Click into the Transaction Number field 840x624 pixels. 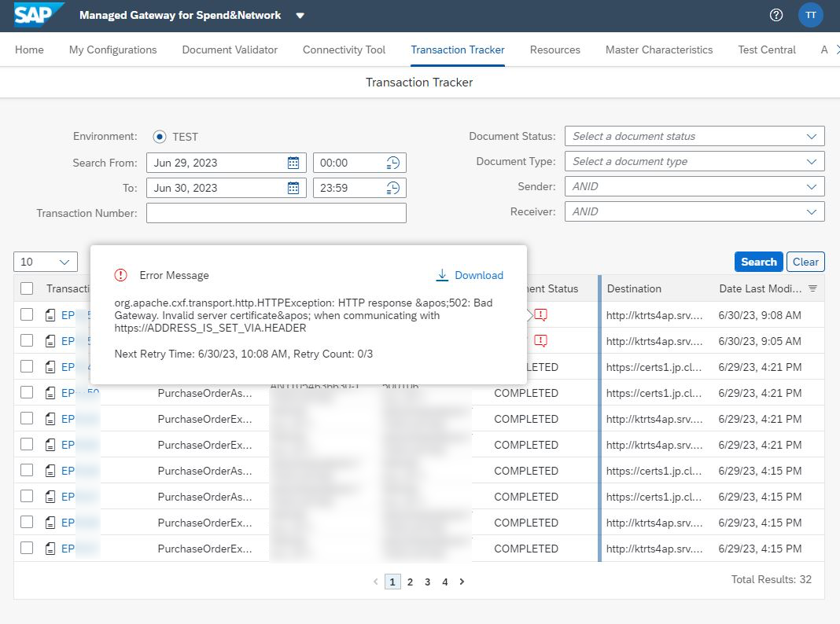[x=276, y=213]
